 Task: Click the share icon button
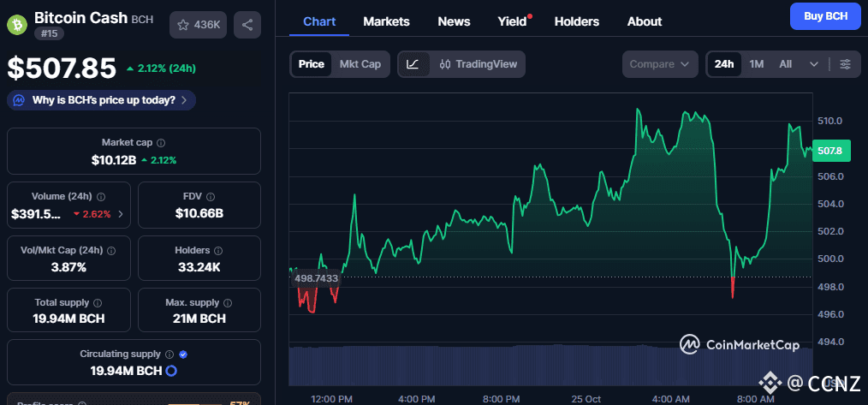247,25
